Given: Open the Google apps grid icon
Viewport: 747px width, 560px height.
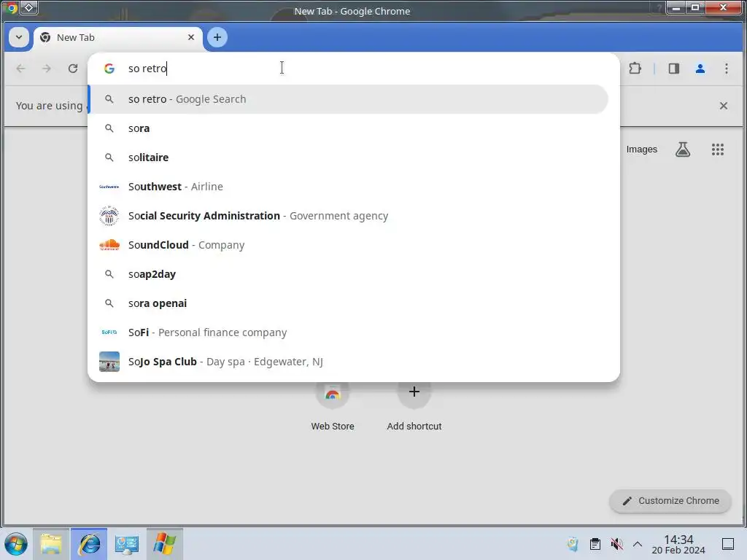Looking at the screenshot, I should pyautogui.click(x=718, y=149).
